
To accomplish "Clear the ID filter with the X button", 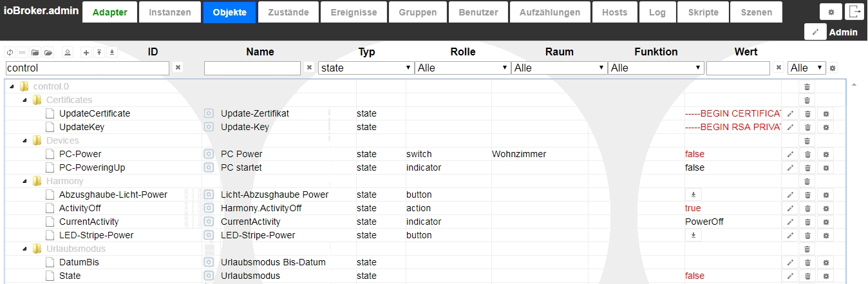I will point(178,67).
